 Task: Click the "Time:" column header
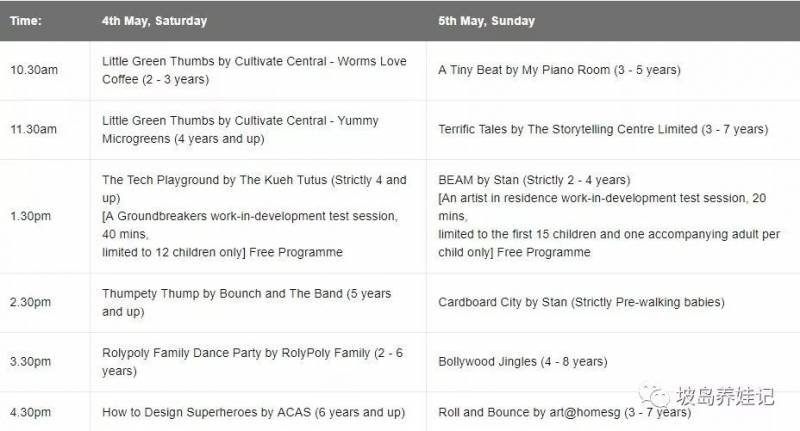[x=26, y=20]
